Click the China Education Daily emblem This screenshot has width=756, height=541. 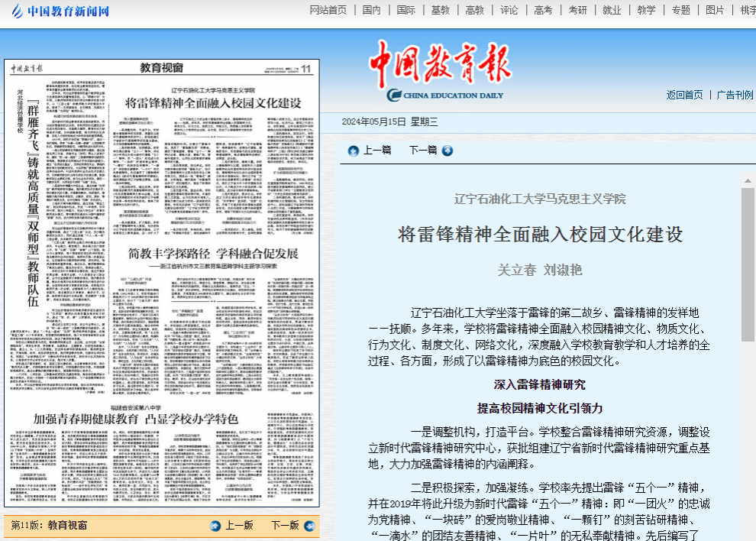tap(394, 95)
